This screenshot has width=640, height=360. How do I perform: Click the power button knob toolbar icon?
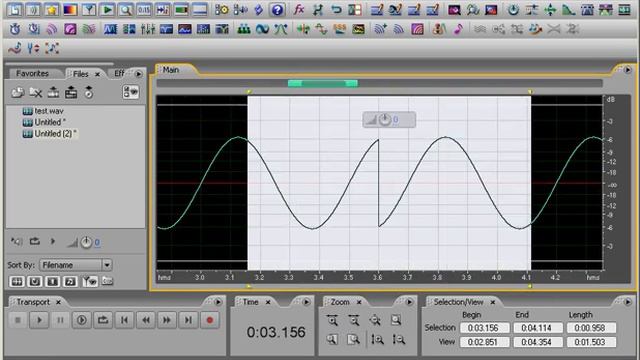tap(513, 9)
